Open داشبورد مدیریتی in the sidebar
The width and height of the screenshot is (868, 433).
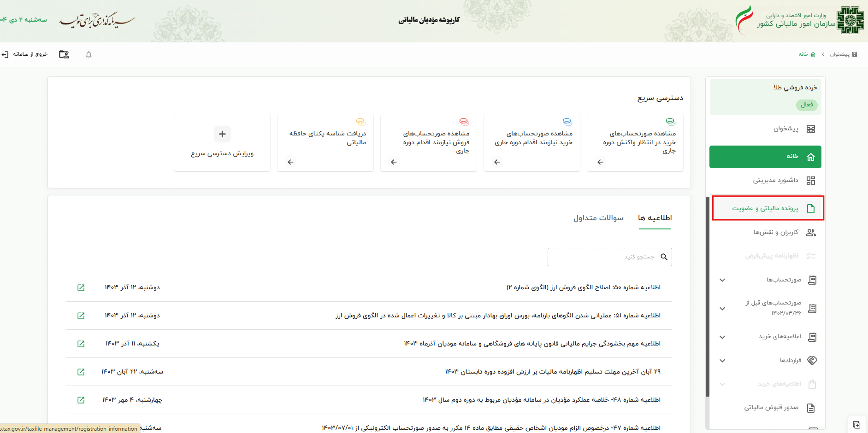775,180
